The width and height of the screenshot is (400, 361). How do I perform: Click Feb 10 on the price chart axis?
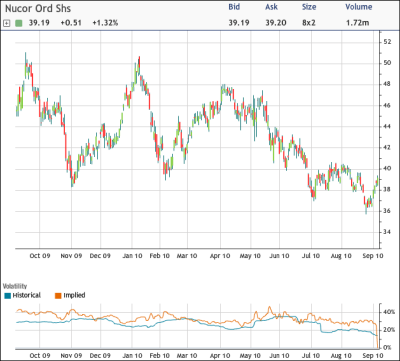[159, 256]
